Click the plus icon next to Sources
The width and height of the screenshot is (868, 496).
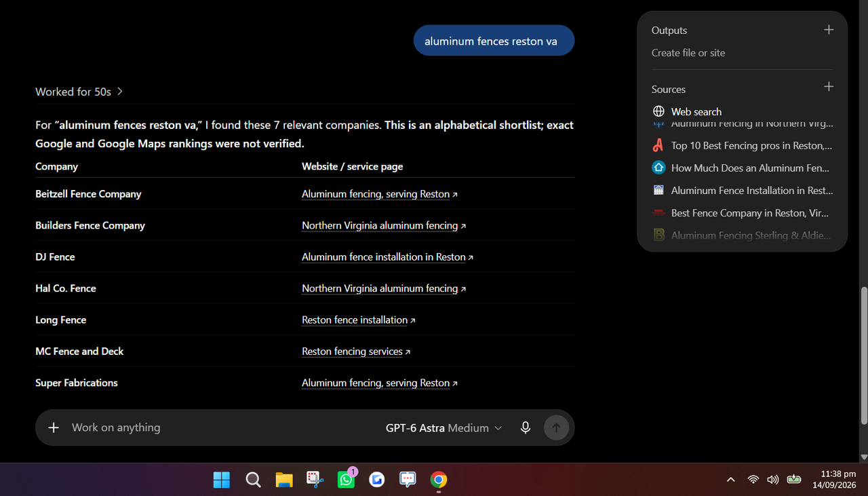pos(828,87)
